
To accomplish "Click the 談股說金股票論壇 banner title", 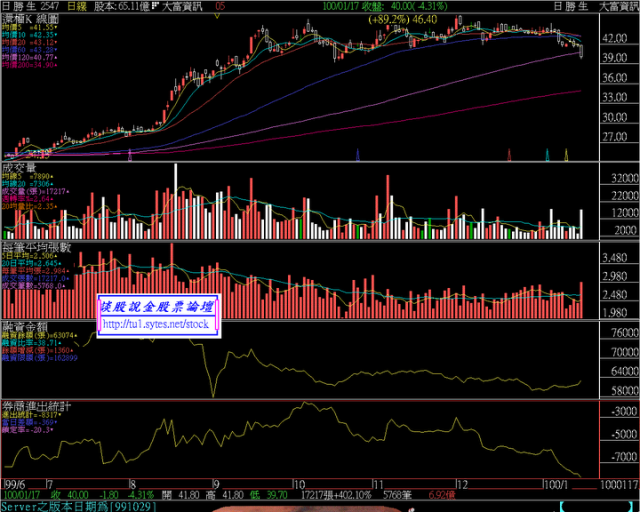I will [158, 307].
